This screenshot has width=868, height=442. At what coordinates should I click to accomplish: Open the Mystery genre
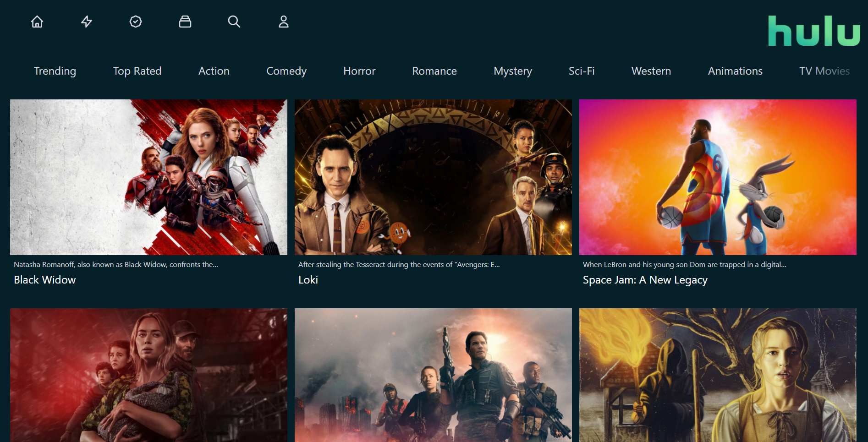click(513, 71)
